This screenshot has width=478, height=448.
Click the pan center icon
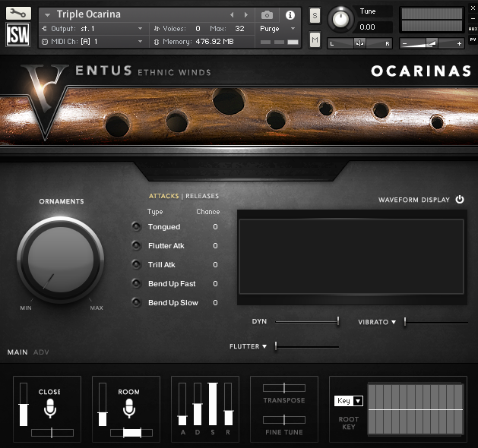click(359, 43)
